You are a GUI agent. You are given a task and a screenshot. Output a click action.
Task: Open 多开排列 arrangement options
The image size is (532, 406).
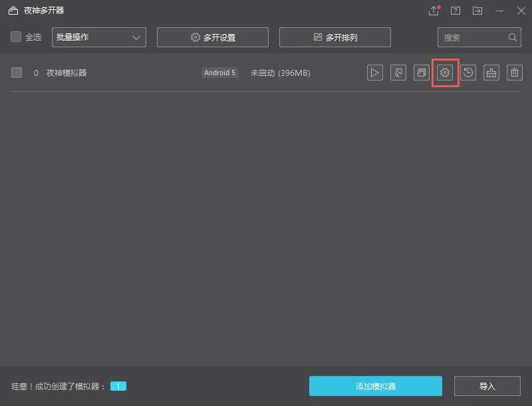(335, 37)
